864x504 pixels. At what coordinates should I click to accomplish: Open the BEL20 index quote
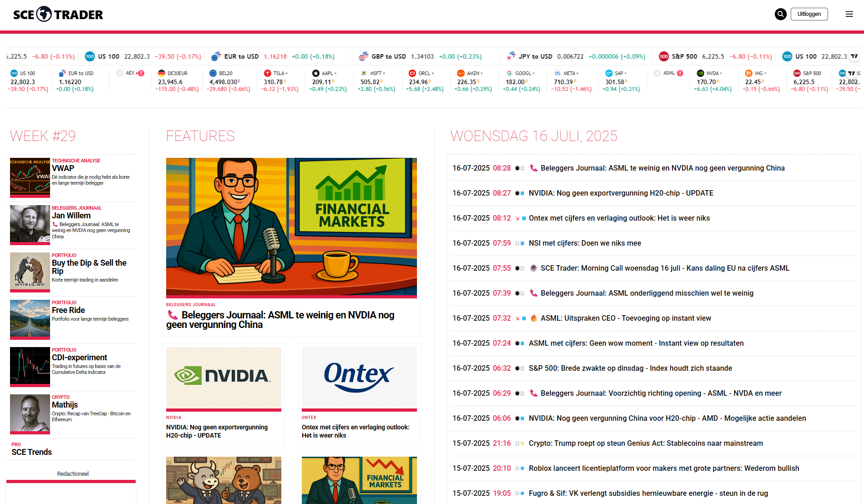229,81
